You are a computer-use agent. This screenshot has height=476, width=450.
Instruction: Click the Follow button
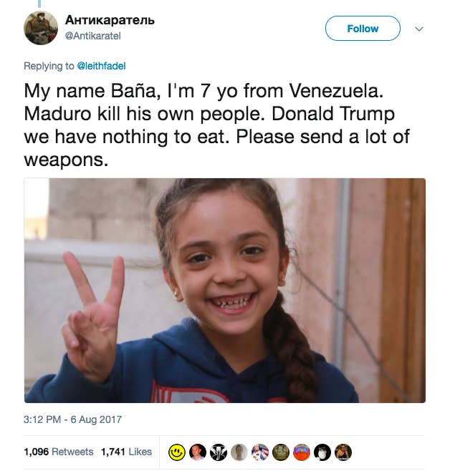coord(363,29)
